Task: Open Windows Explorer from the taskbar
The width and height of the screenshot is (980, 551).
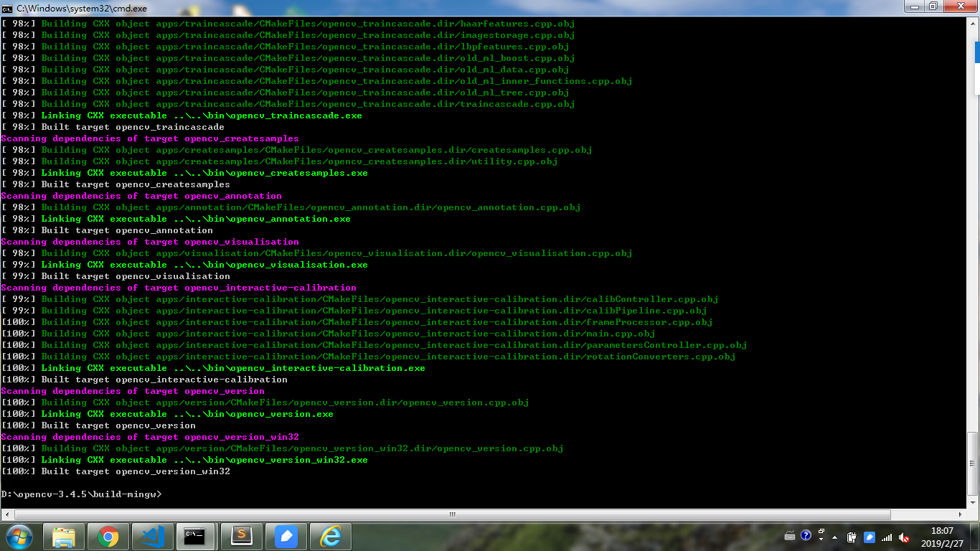Action: pyautogui.click(x=63, y=536)
